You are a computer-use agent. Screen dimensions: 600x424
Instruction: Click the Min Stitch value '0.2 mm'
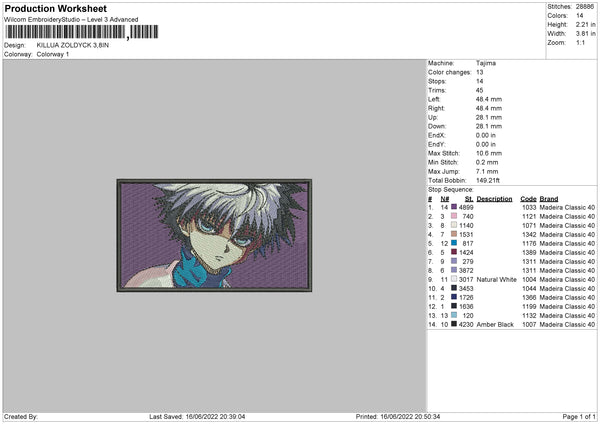pos(487,162)
